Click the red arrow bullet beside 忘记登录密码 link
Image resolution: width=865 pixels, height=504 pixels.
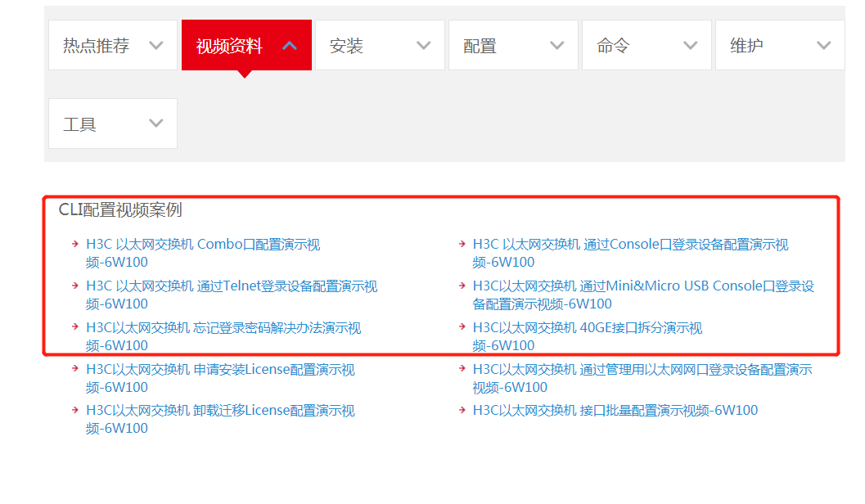[x=75, y=326]
